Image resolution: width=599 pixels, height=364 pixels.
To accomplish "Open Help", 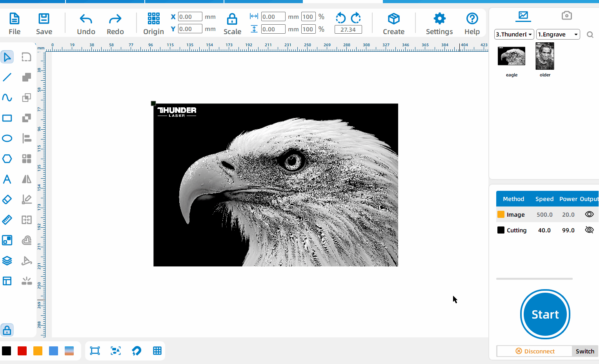I will click(x=472, y=24).
